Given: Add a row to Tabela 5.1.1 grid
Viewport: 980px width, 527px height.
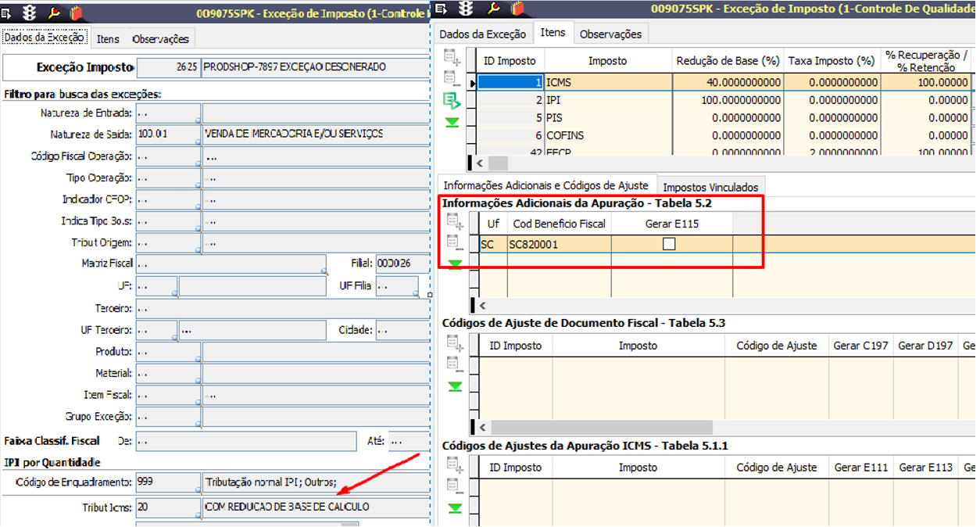Looking at the screenshot, I should pos(454,464).
